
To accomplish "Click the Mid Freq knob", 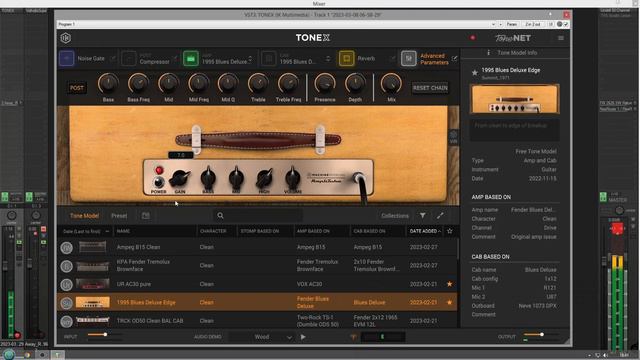I will [x=198, y=84].
